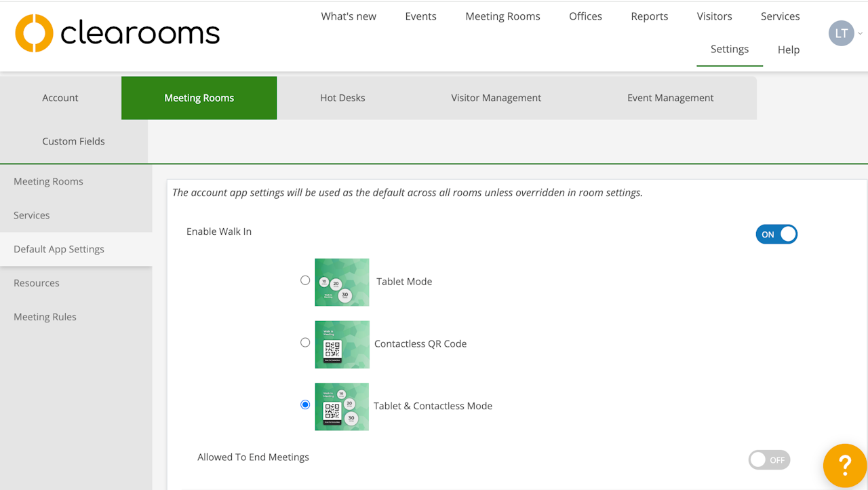Open the What's new menu item
This screenshot has height=490, width=868.
pyautogui.click(x=349, y=16)
